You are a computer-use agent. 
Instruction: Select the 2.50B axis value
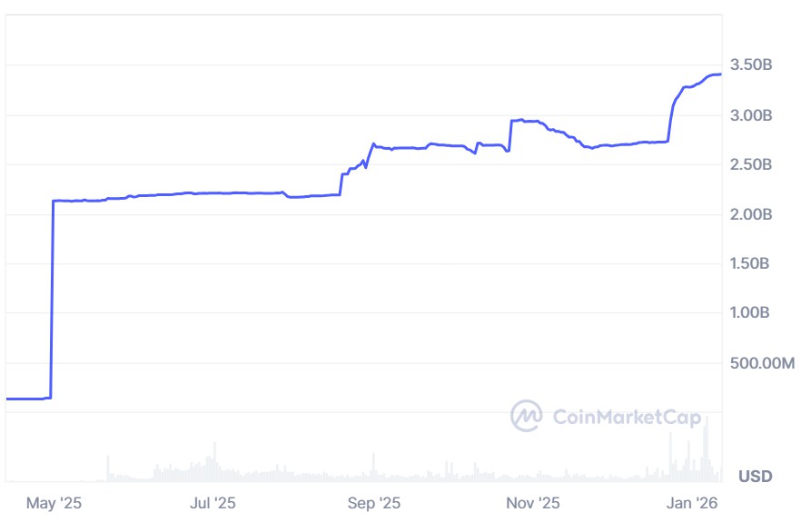tap(750, 164)
